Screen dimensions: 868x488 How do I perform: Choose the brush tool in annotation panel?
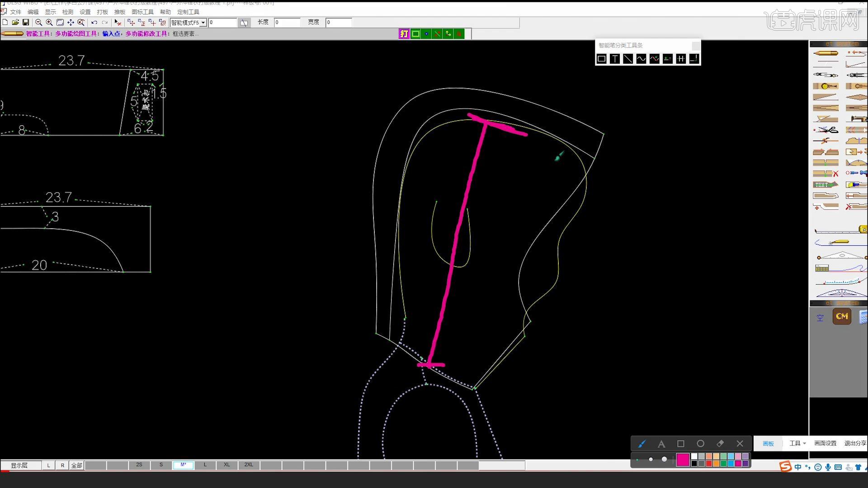click(642, 444)
